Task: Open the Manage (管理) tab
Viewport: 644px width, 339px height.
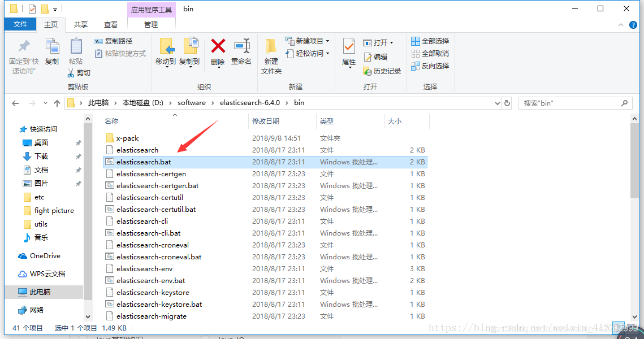Action: 151,25
